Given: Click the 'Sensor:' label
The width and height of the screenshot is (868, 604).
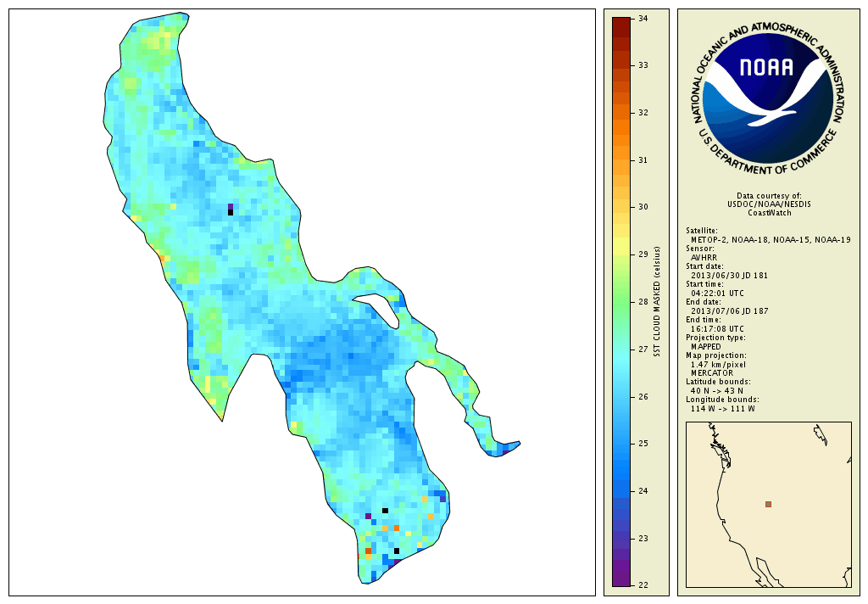Looking at the screenshot, I should pos(699,249).
